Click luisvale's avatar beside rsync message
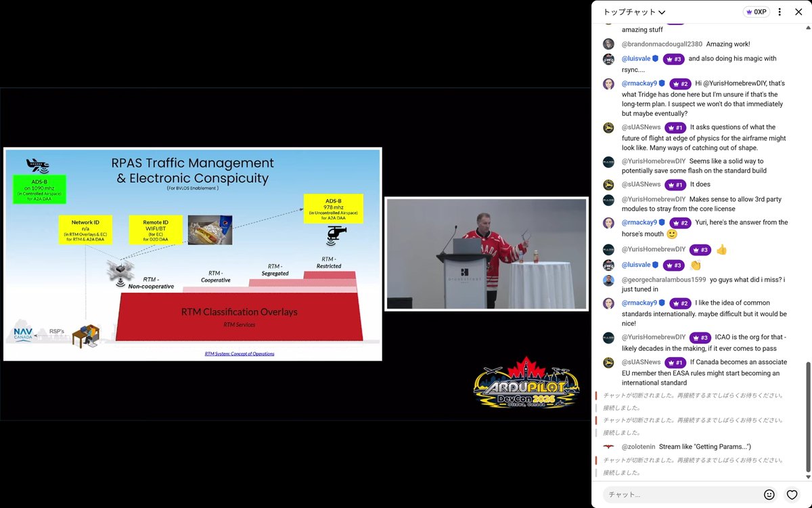Screen dimensions: 812x508 608,59
